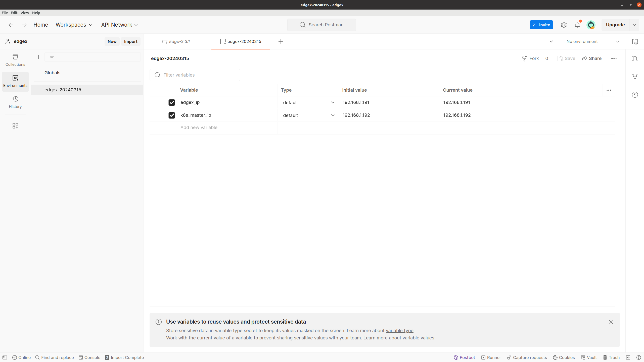The height and width of the screenshot is (362, 644).
Task: Select the Environments sidebar panel
Action: (15, 81)
